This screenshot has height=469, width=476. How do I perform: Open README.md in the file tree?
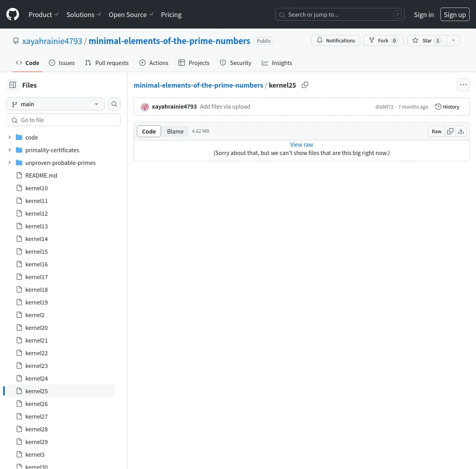point(41,176)
